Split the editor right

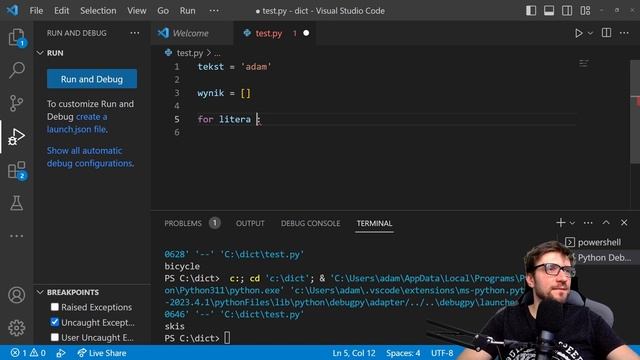607,33
